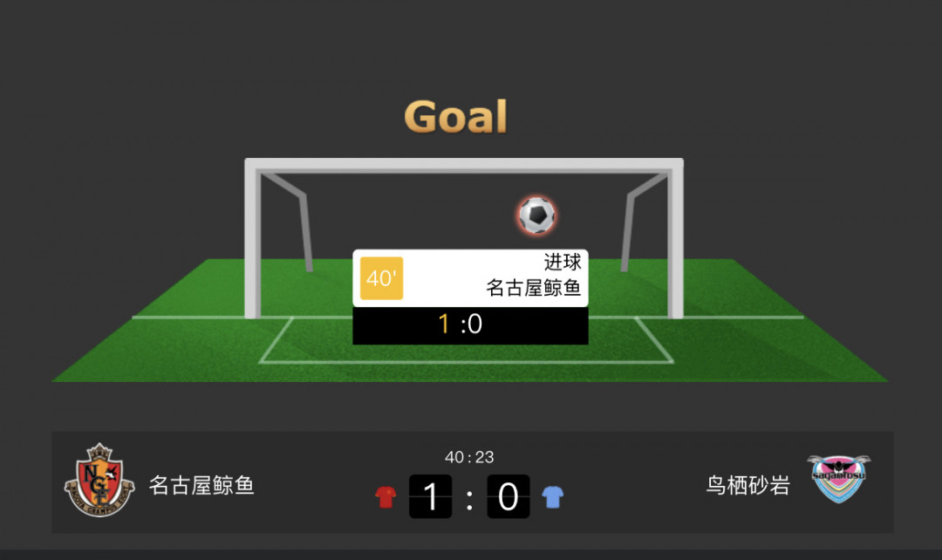
Task: Click 名古屋鲸鱼 in goal popup card
Action: coord(534,288)
